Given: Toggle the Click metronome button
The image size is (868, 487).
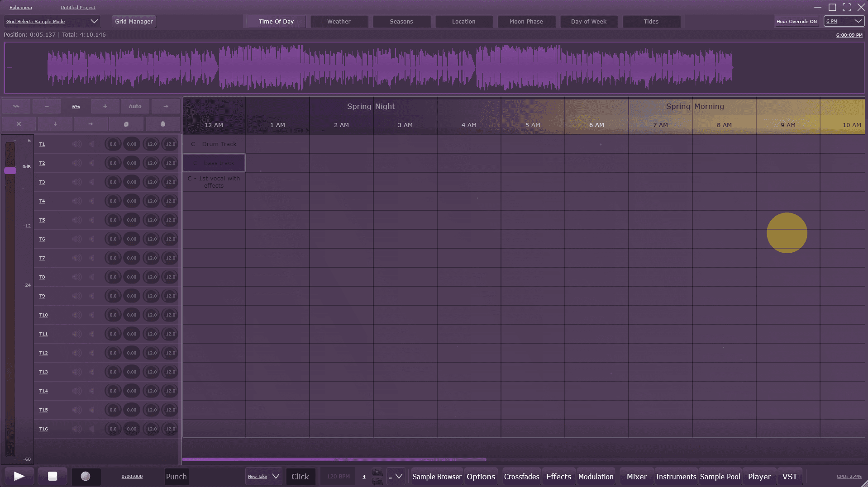Looking at the screenshot, I should (300, 477).
